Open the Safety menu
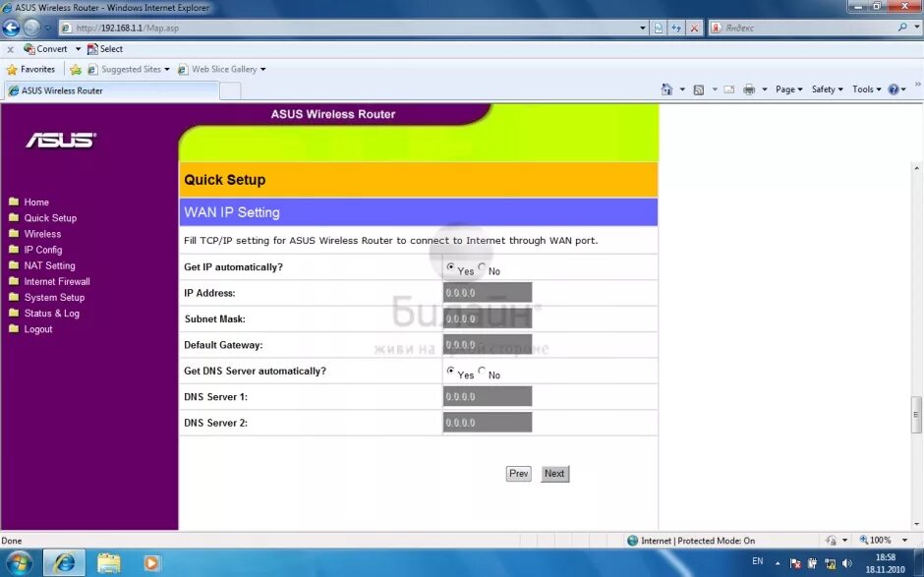The height and width of the screenshot is (577, 924). 827,89
